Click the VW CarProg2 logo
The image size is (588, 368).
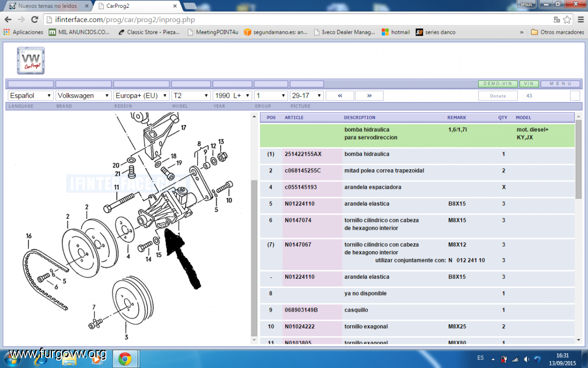30,61
